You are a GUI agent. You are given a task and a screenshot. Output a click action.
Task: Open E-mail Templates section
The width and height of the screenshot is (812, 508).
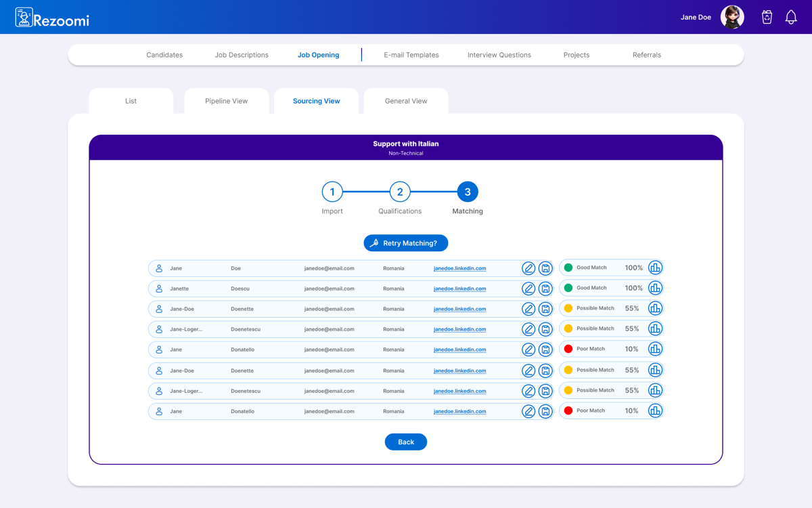[411, 55]
